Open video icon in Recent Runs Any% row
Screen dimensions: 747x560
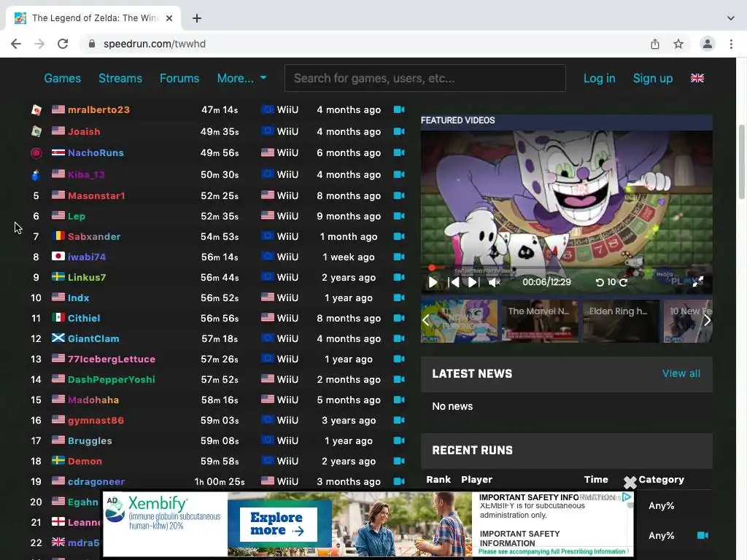(703, 535)
